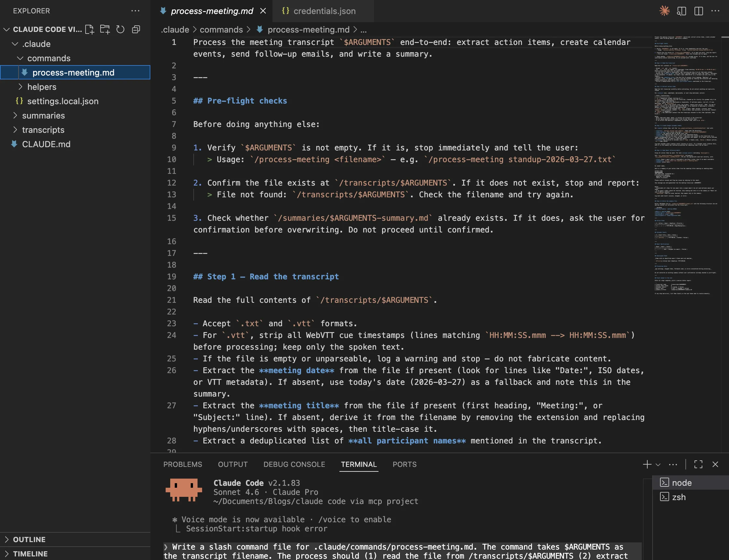Click the New File icon in Explorer
This screenshot has height=560, width=729.
click(89, 29)
